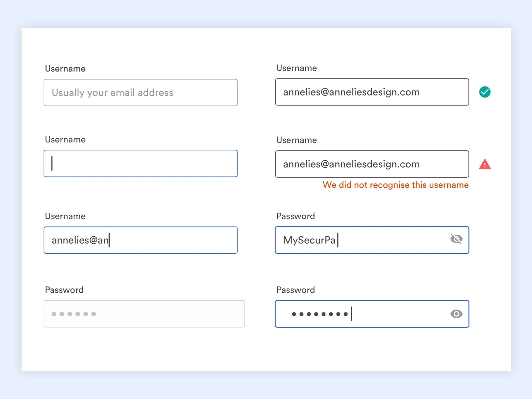Viewport: 532px width, 399px height.
Task: Select the disabled grey Password field
Action: point(144,313)
